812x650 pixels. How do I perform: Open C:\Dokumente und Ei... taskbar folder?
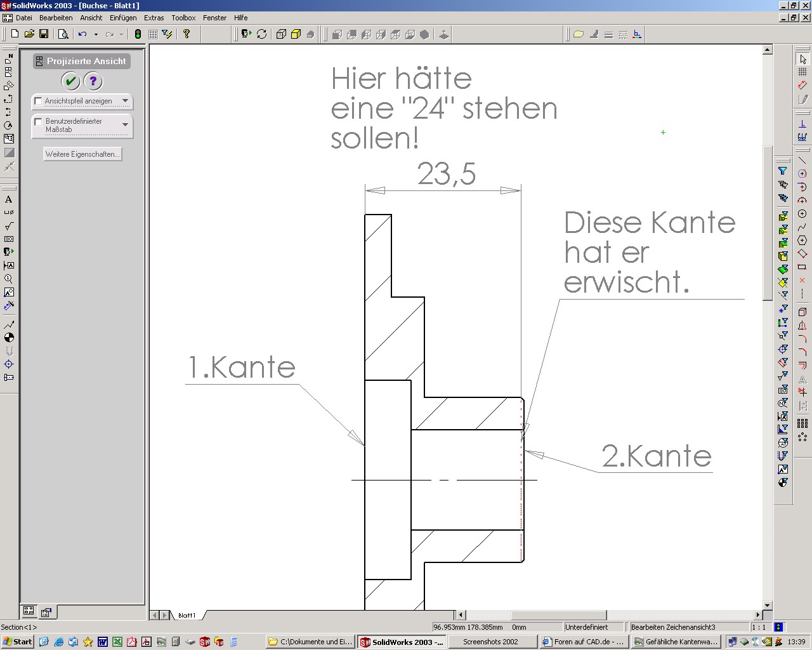click(x=311, y=642)
